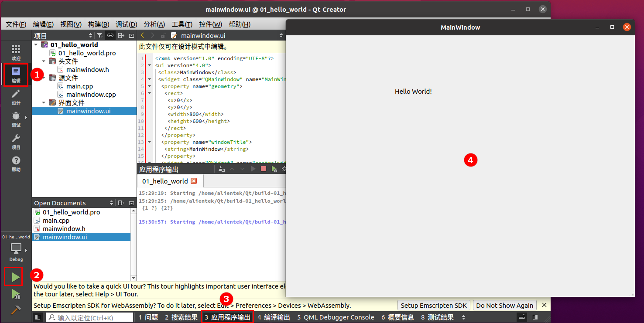Re-run application from output pane
The image size is (644, 323).
point(253,169)
